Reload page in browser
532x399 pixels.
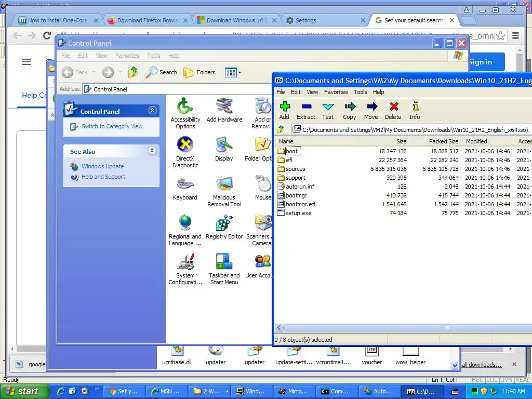click(x=47, y=35)
